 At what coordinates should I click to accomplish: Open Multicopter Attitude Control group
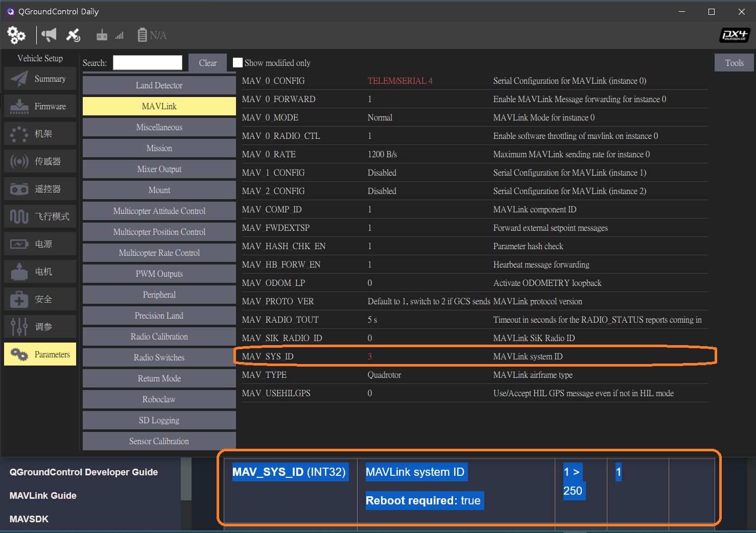click(159, 211)
